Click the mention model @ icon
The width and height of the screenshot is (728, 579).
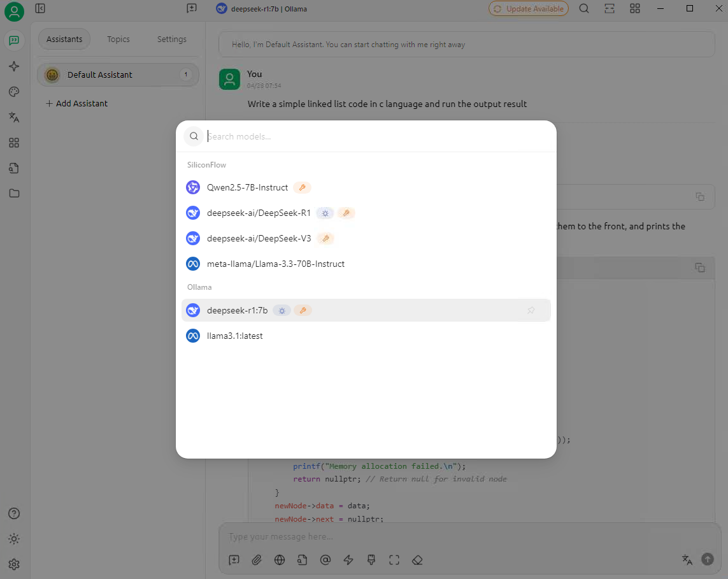pos(325,560)
